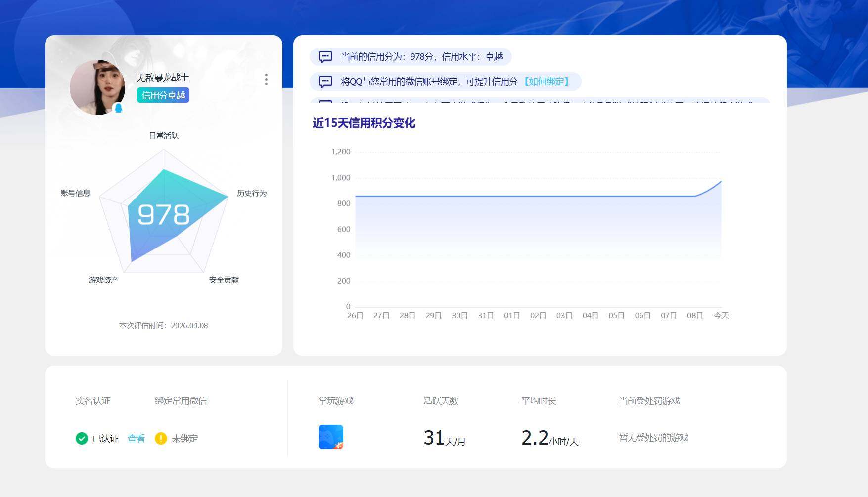Click the 08日 label on chart axis
The height and width of the screenshot is (497, 868).
point(695,316)
